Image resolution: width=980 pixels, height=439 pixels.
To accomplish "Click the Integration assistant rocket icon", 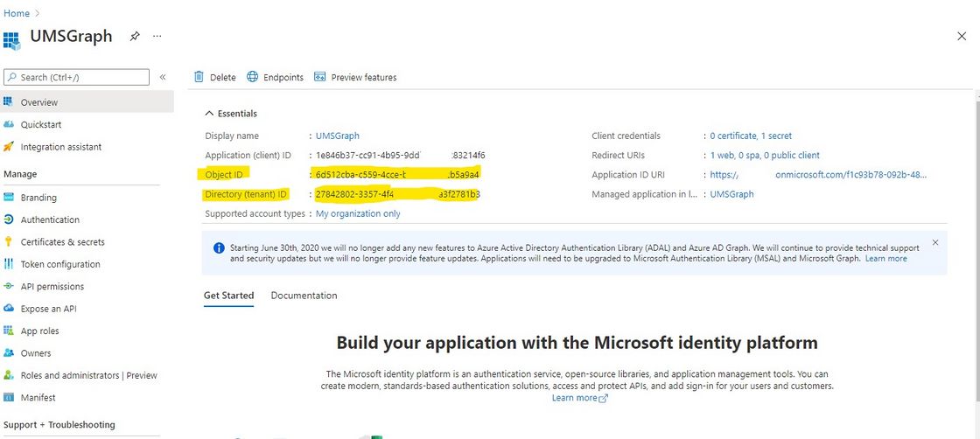I will (9, 147).
